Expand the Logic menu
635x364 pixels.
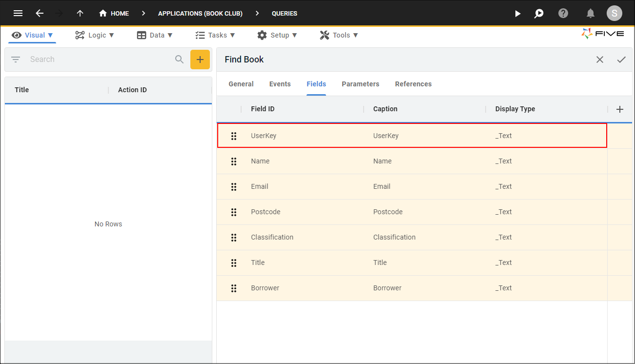click(x=95, y=35)
